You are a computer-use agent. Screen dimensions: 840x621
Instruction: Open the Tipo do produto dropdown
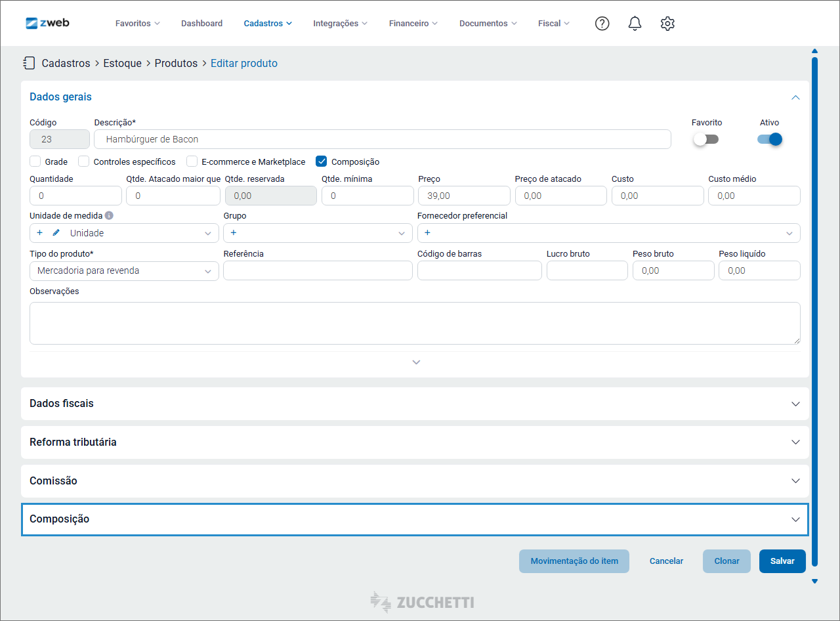(x=124, y=270)
